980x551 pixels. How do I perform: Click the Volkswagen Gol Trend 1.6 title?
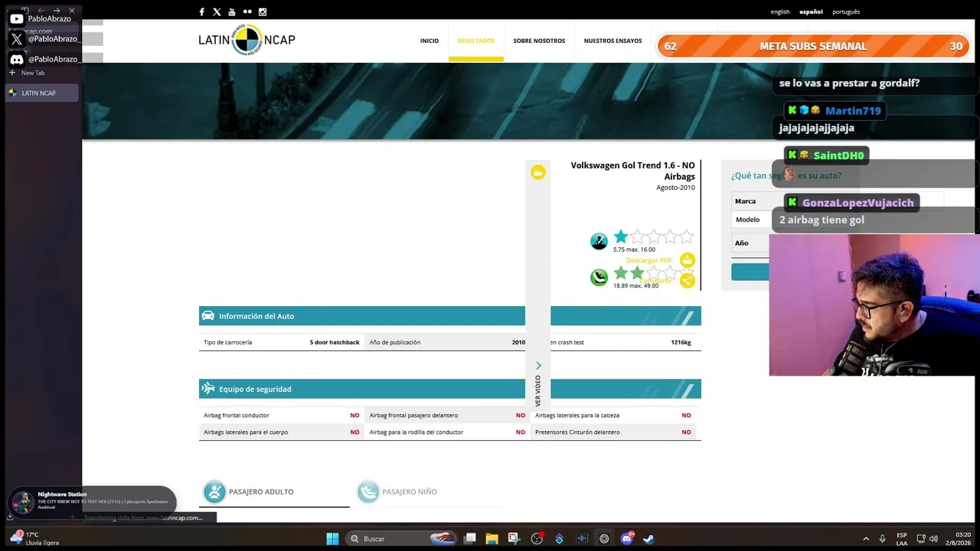[633, 171]
